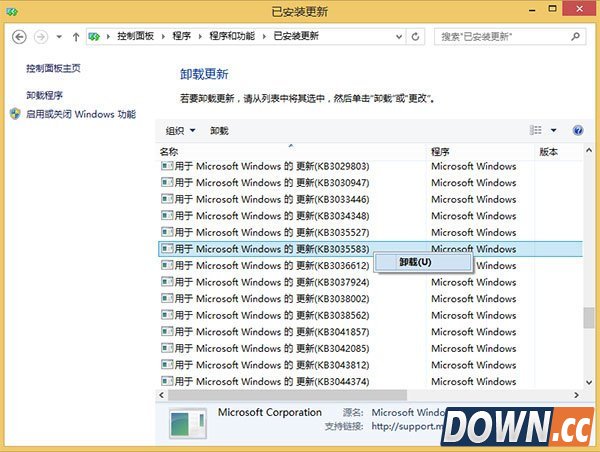Image resolution: width=600 pixels, height=452 pixels.
Task: Click the details pane update thumbnail
Action: pos(188,424)
